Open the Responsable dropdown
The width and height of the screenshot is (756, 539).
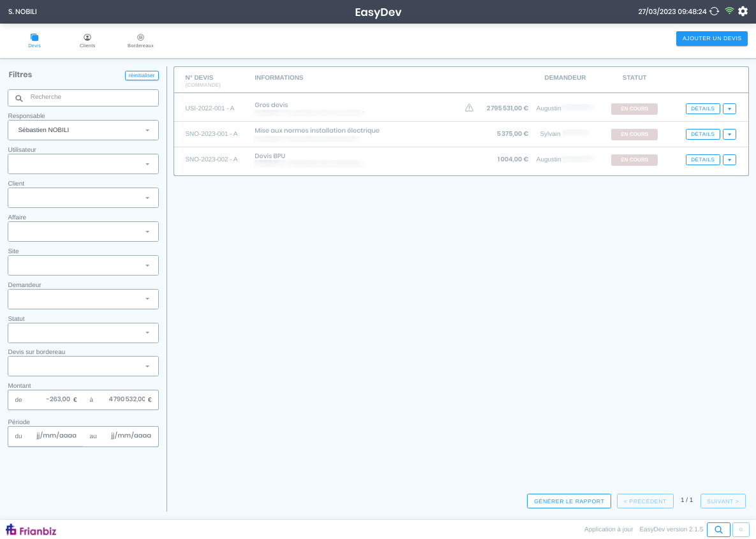pos(83,130)
